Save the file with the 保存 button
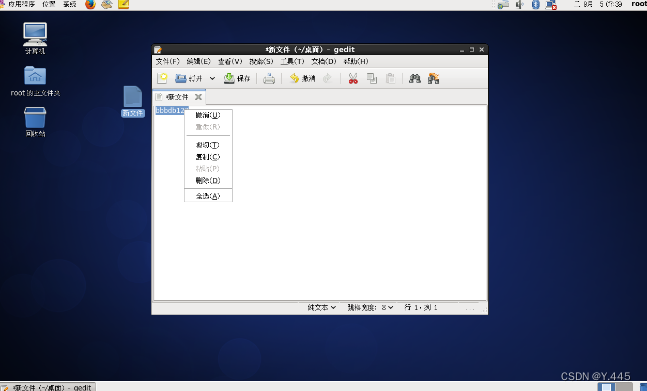Viewport: 647px width, 391px height. (x=237, y=78)
